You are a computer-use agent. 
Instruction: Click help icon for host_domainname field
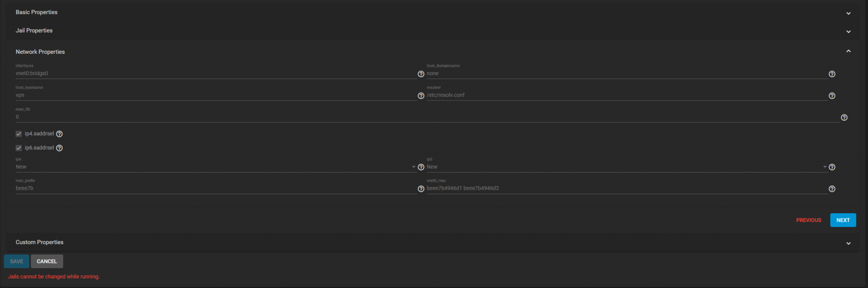click(x=832, y=74)
